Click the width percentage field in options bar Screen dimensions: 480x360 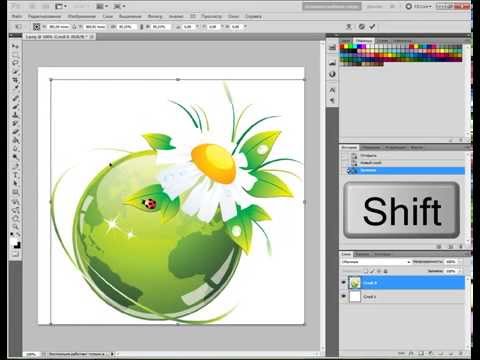click(x=126, y=26)
